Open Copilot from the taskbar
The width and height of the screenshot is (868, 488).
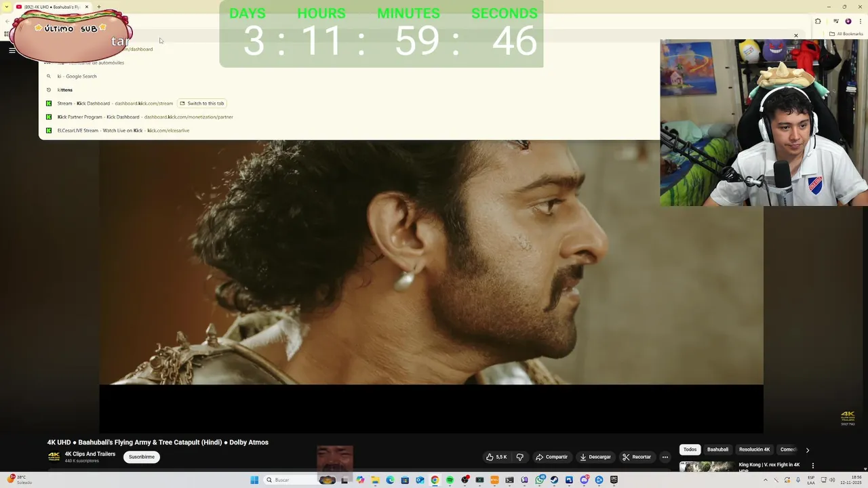coord(360,480)
